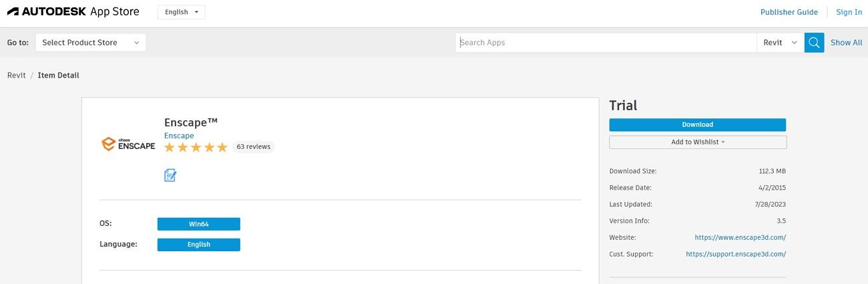Click the Search Apps input field

click(x=606, y=43)
